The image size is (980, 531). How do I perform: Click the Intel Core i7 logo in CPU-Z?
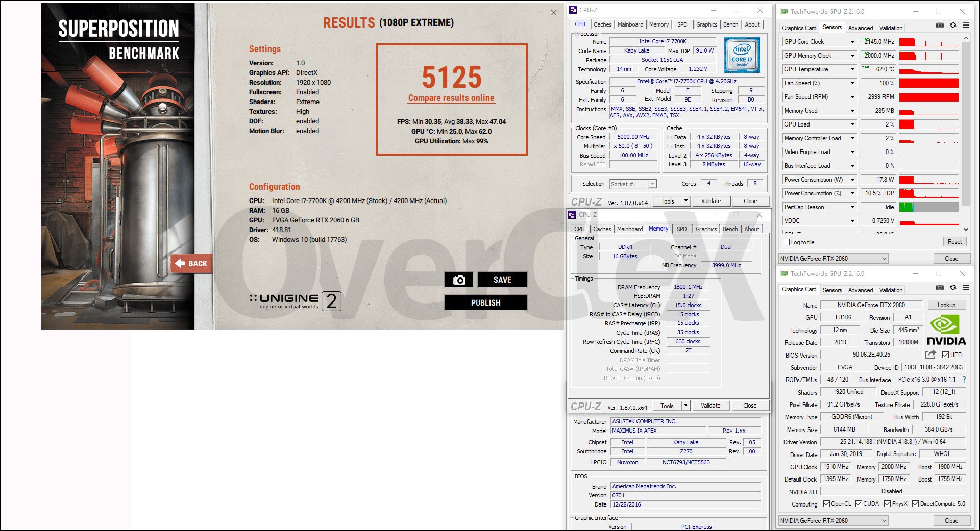point(742,55)
